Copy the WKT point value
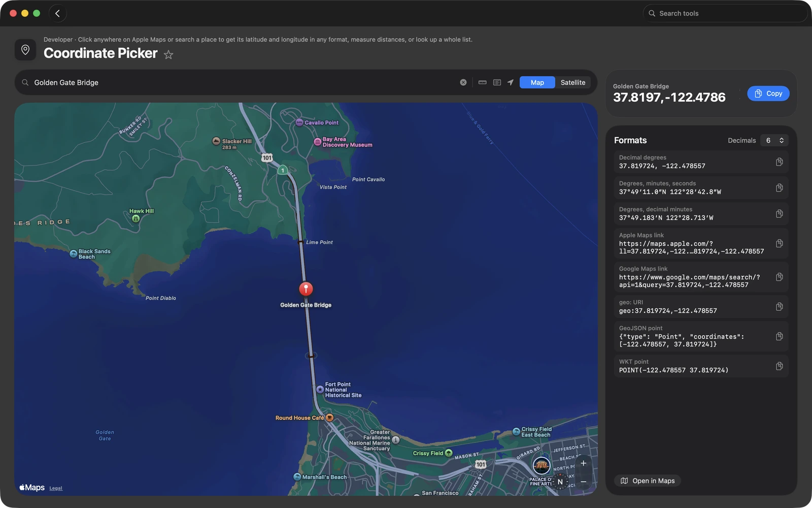 tap(779, 366)
